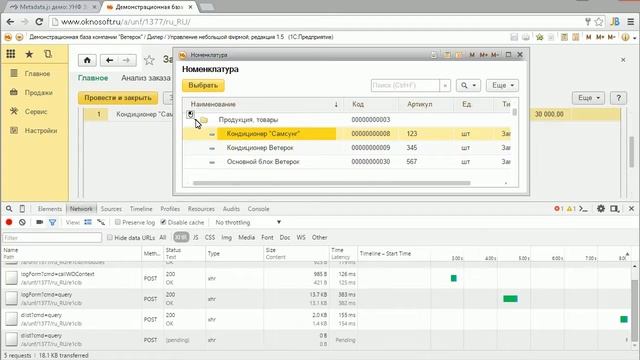Open the Анализ заказа link

click(x=146, y=78)
